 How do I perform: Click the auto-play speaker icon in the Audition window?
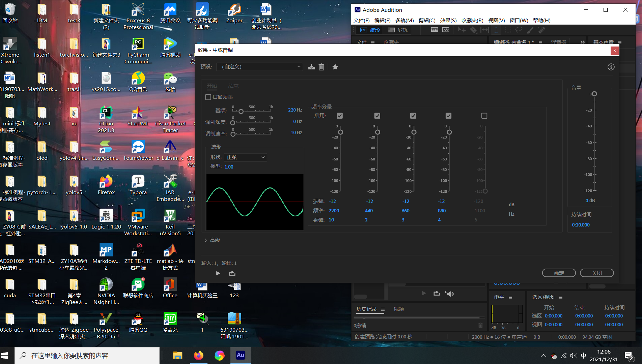(x=449, y=294)
